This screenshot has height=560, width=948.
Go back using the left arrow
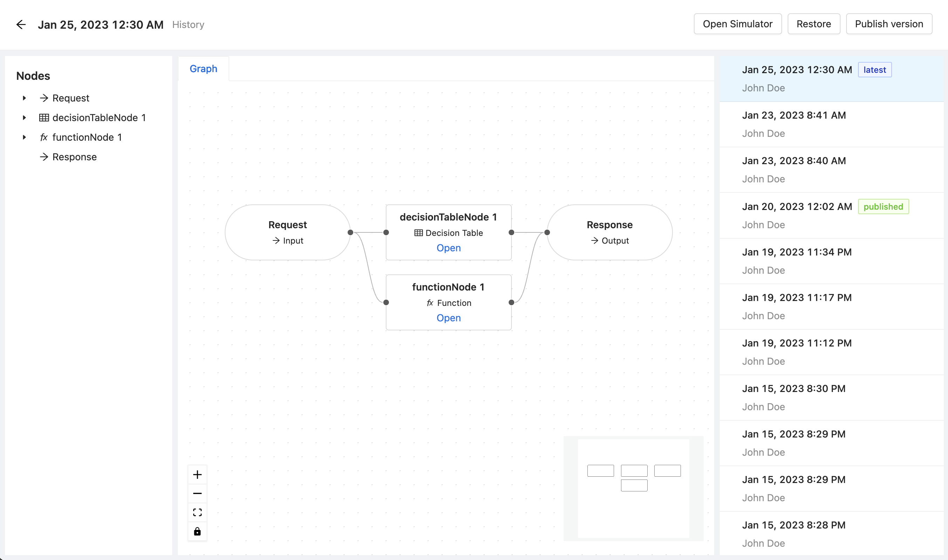pos(21,24)
